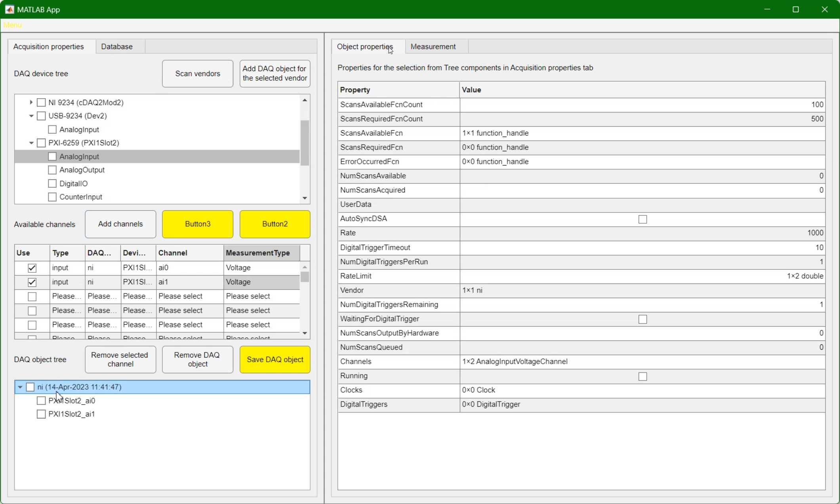Viewport: 840px width, 504px height.
Task: Open the Measurement tab
Action: 433,46
